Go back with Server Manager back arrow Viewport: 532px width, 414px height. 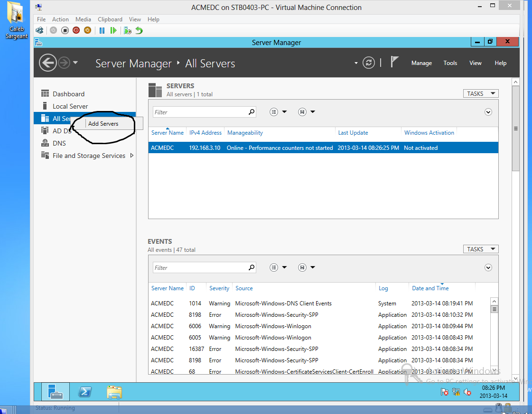point(47,63)
